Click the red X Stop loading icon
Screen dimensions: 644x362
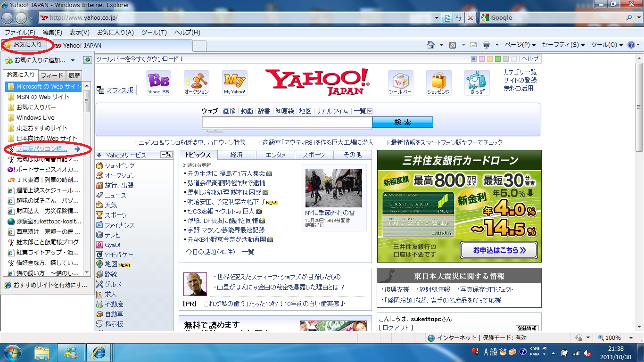471,18
